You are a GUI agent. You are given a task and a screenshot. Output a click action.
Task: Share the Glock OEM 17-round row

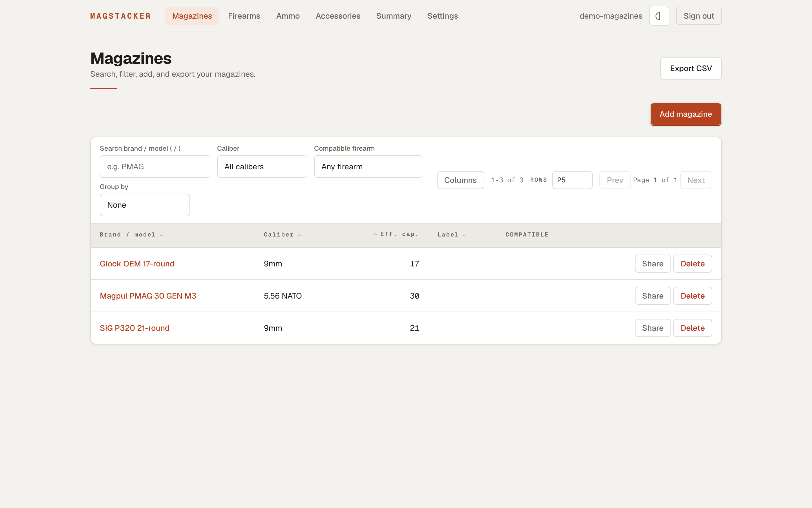click(653, 264)
